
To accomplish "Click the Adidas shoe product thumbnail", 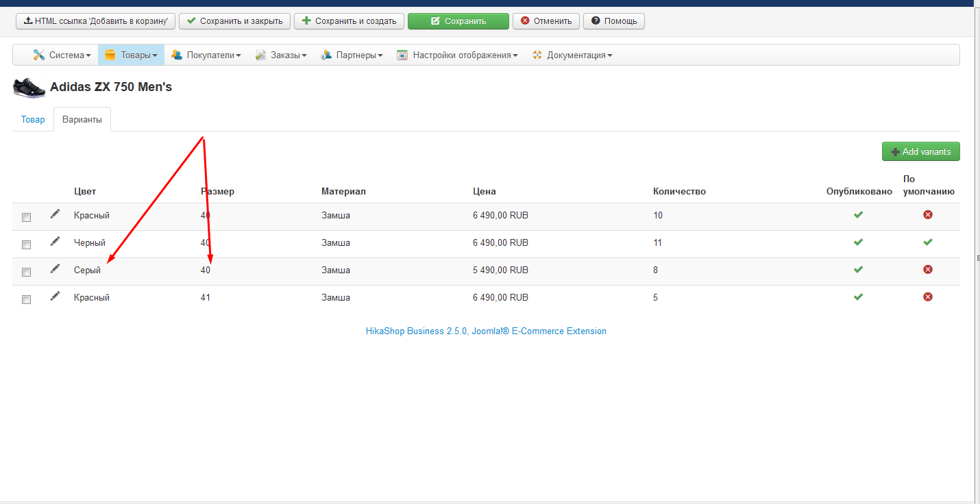I will pos(29,88).
